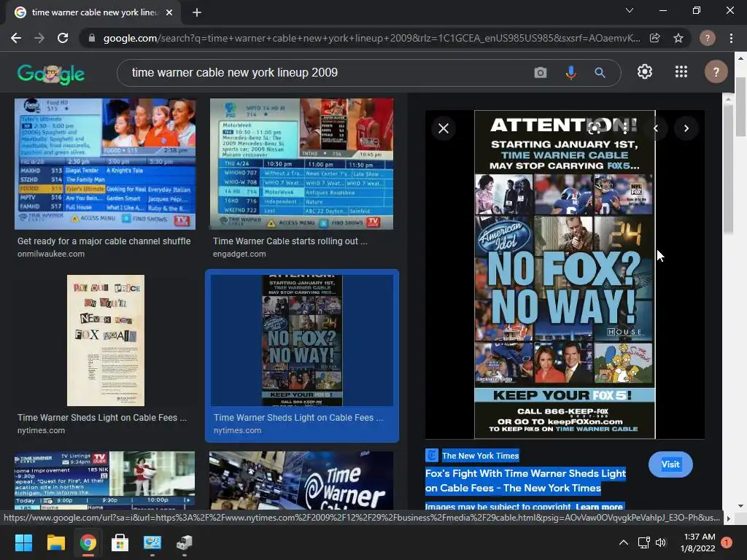Image resolution: width=747 pixels, height=560 pixels.
Task: Click the large No Fox No Way preview image
Action: [x=565, y=275]
